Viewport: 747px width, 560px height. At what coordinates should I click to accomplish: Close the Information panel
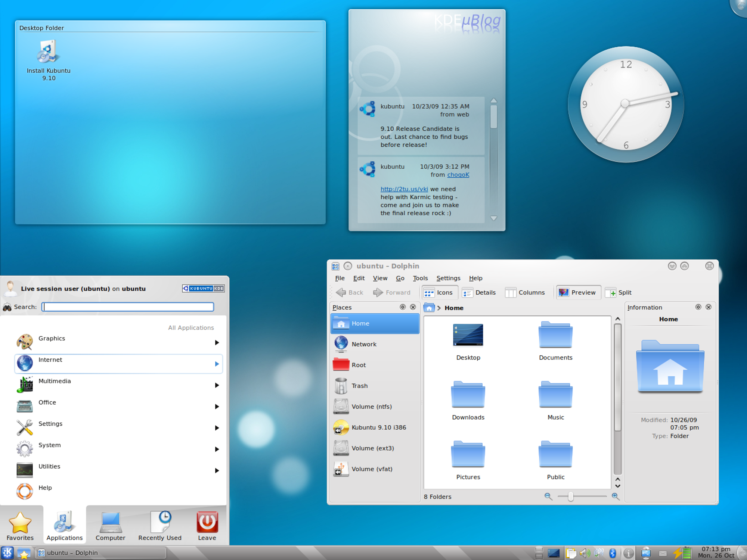pyautogui.click(x=709, y=307)
